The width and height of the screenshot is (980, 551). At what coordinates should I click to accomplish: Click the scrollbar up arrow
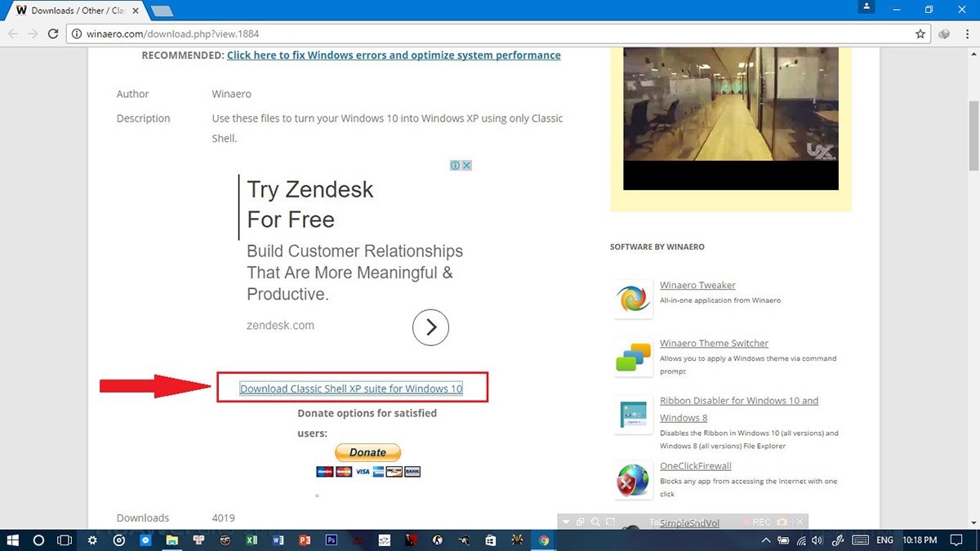tap(973, 54)
